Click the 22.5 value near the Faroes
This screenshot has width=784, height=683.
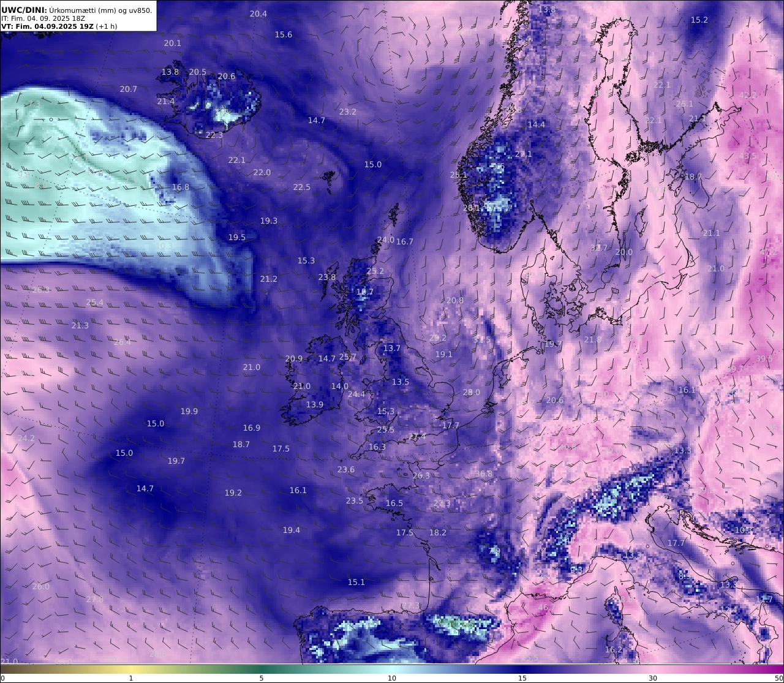tap(302, 187)
